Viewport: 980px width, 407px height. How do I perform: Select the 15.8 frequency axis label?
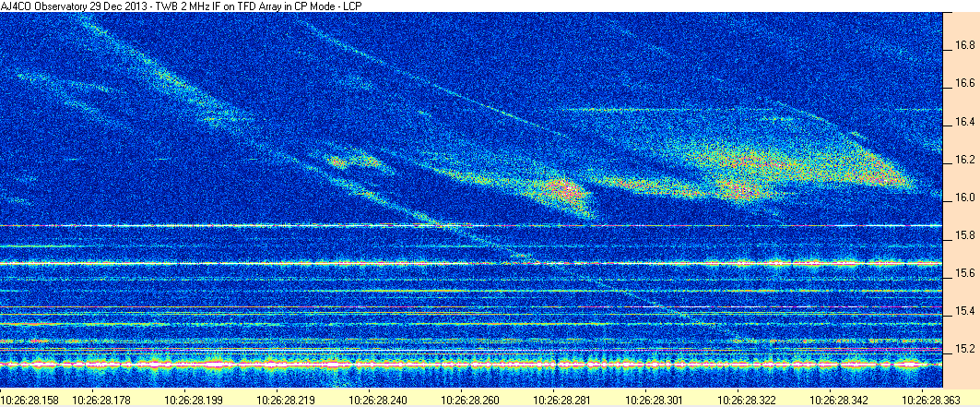coord(964,235)
